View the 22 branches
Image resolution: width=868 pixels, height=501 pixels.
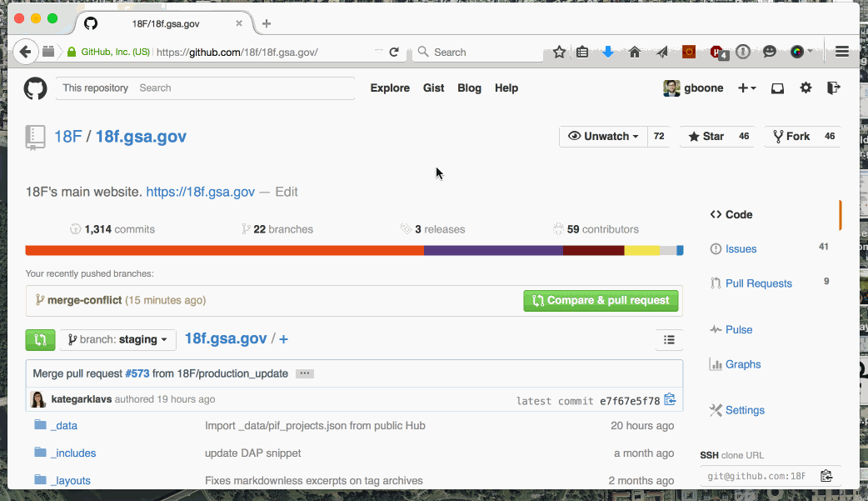pyautogui.click(x=277, y=229)
